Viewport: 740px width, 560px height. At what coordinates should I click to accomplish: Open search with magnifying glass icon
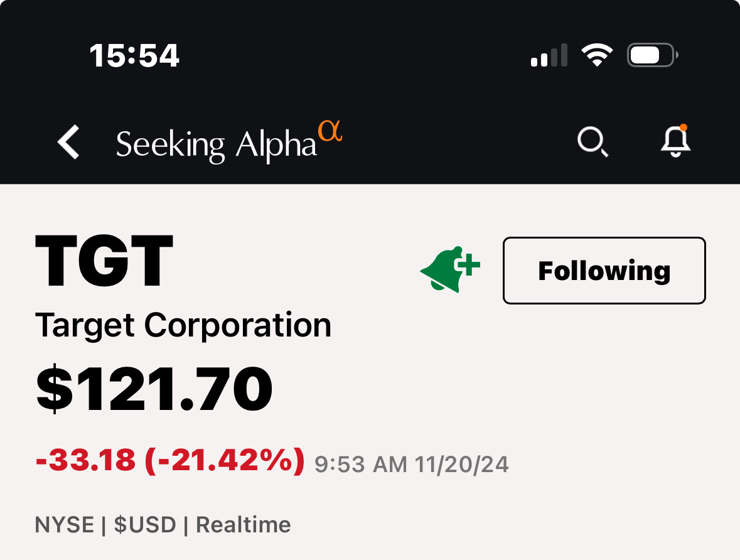point(593,141)
